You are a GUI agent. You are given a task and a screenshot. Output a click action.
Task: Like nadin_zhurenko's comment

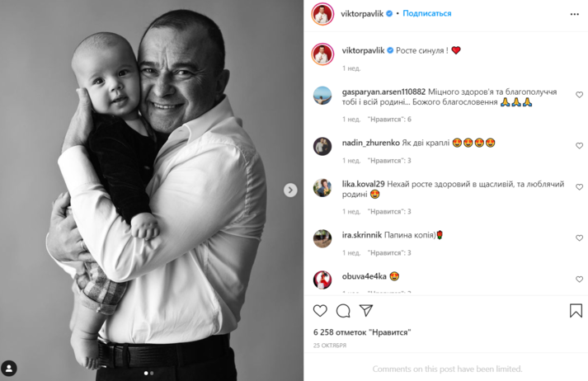pos(580,145)
